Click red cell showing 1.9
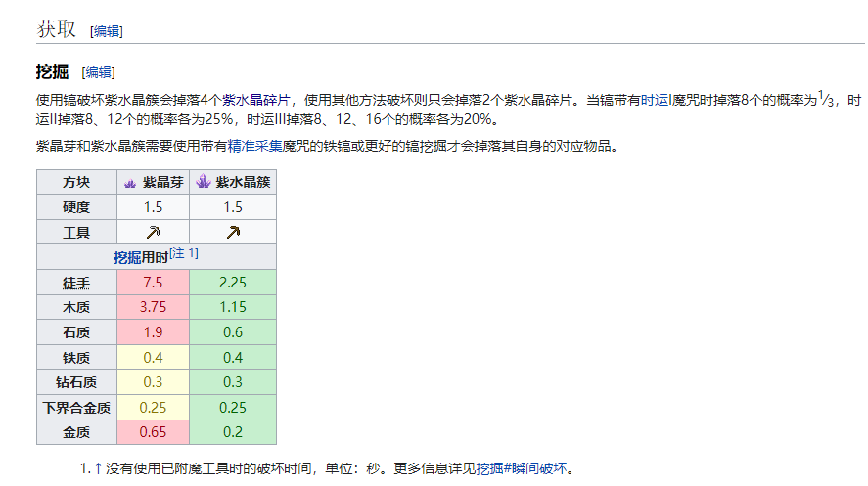This screenshot has height=486, width=868. [x=153, y=332]
